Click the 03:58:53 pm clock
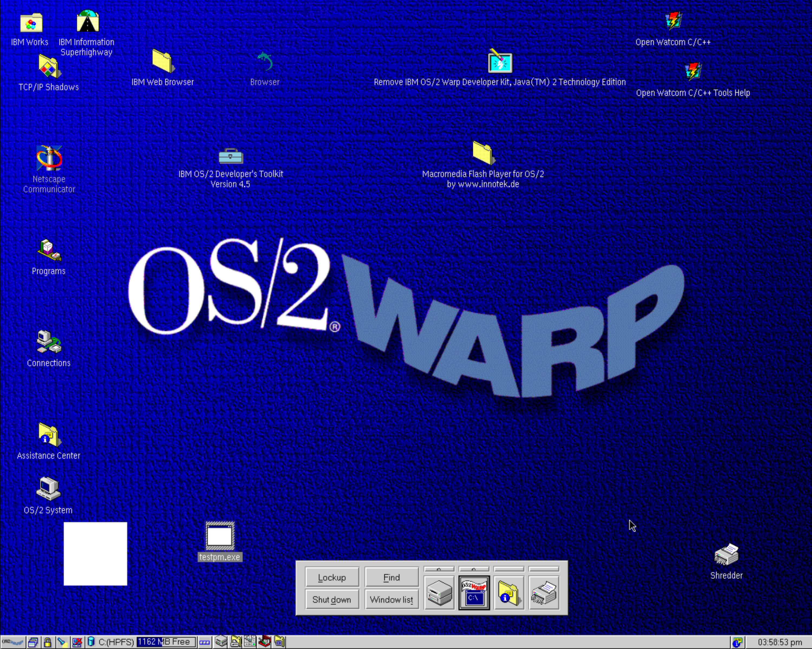The height and width of the screenshot is (649, 812). click(x=780, y=642)
